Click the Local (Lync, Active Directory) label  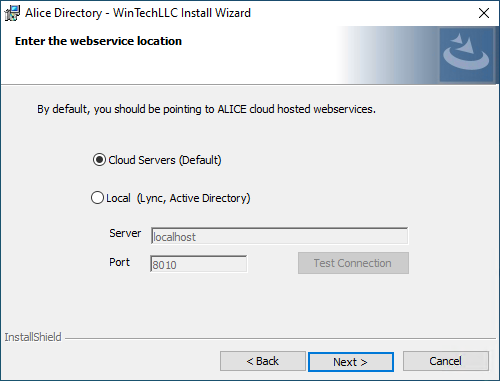[178, 198]
